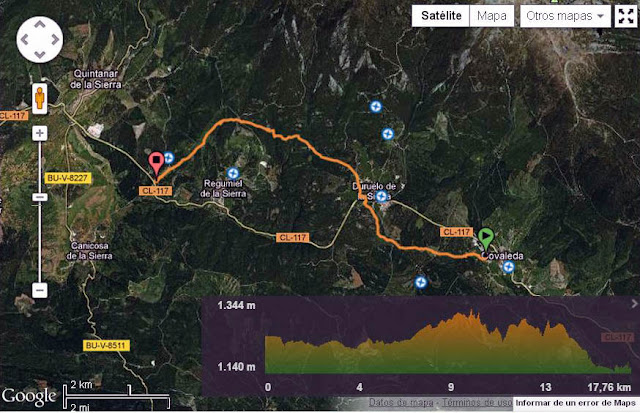Screen dimensions: 640x413
Task: Click the green start flag marker
Action: point(486,239)
